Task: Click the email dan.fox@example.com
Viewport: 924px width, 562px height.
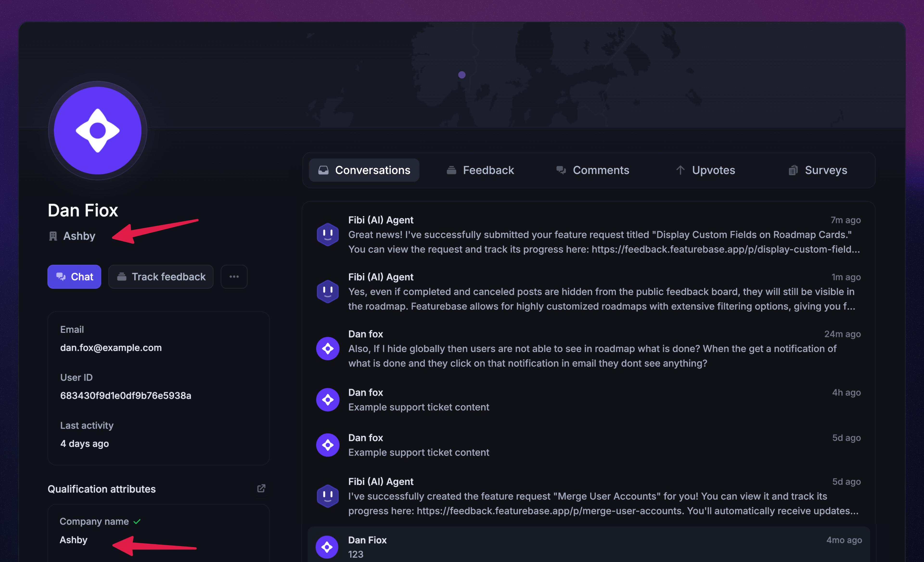Action: pyautogui.click(x=111, y=348)
